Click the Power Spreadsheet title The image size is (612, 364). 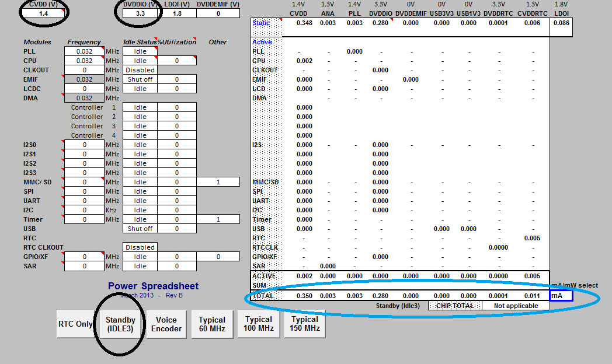tap(153, 286)
